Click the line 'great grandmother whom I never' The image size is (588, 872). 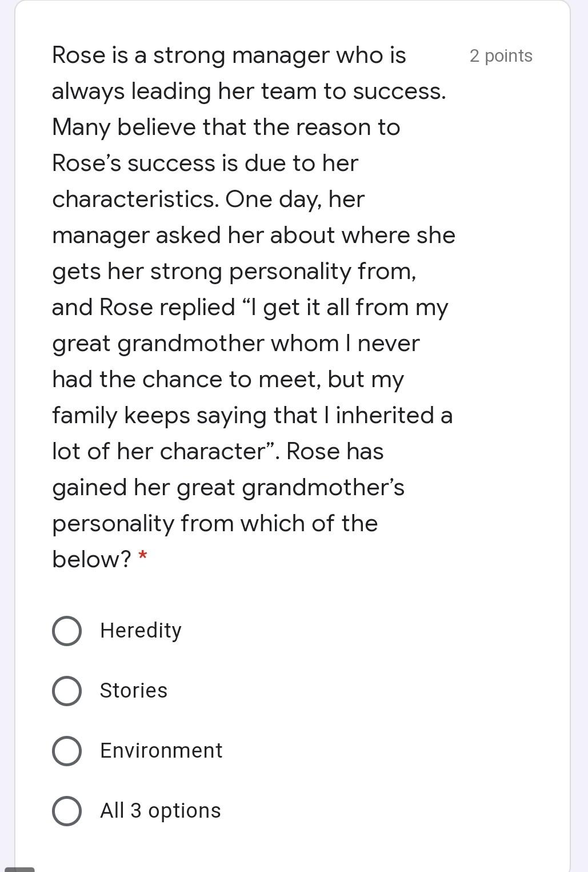[x=236, y=344]
